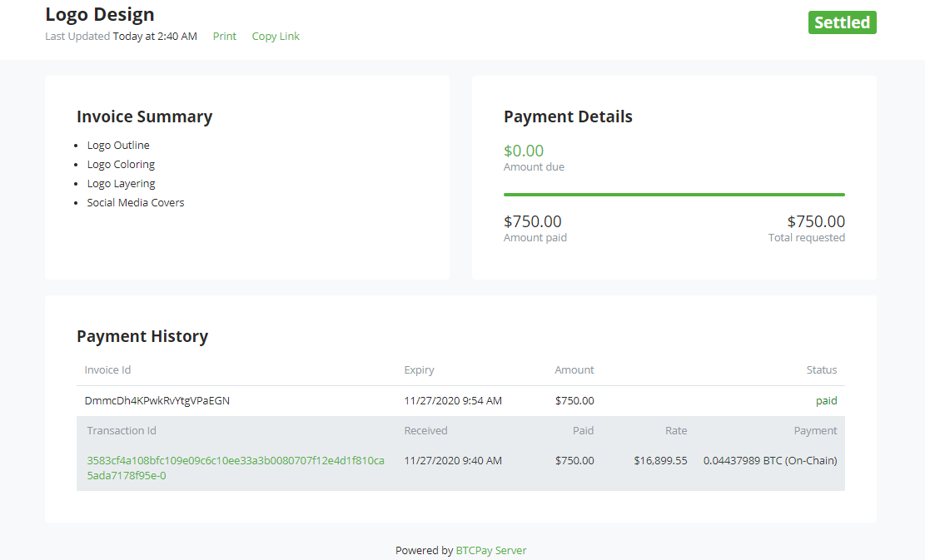Click the Status column header

(822, 369)
